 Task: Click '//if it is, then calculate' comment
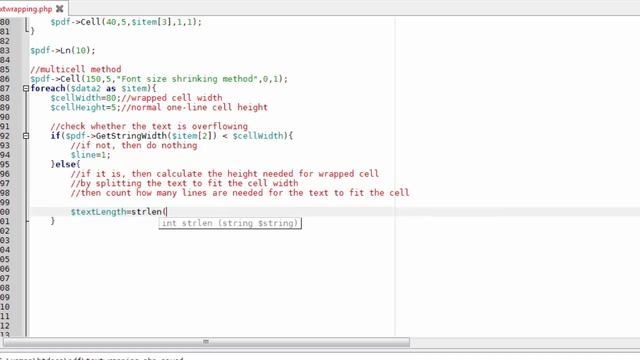point(225,174)
